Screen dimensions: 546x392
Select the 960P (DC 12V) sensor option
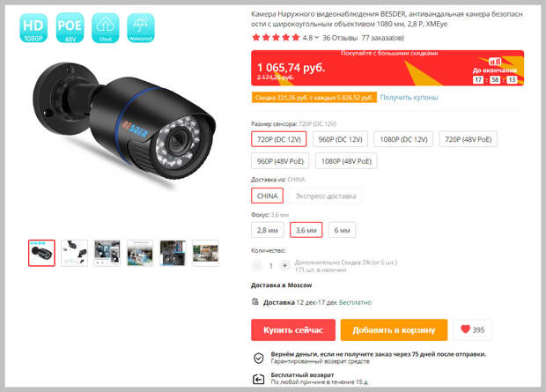(340, 139)
